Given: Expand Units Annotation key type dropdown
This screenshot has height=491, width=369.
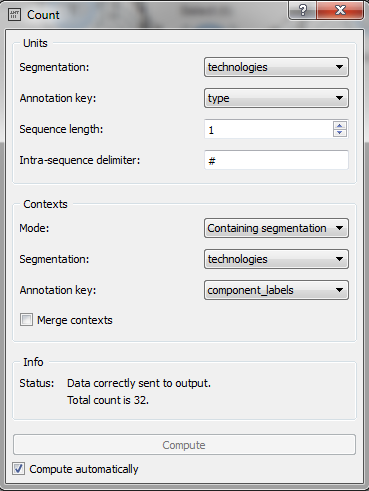Looking at the screenshot, I should [276, 98].
